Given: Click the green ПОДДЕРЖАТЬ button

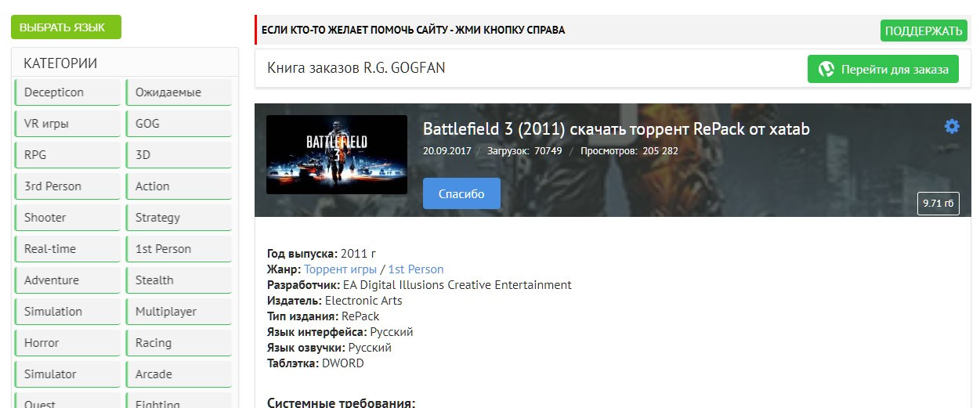Looking at the screenshot, I should pyautogui.click(x=923, y=31).
